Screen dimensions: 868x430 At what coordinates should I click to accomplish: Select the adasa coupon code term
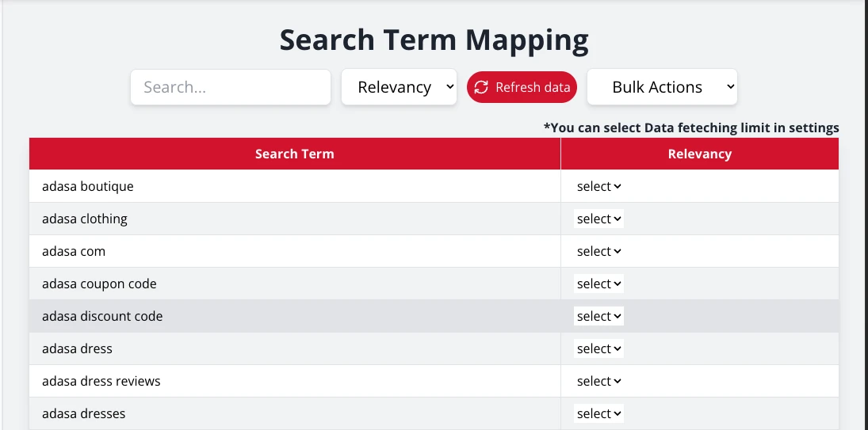tap(99, 284)
